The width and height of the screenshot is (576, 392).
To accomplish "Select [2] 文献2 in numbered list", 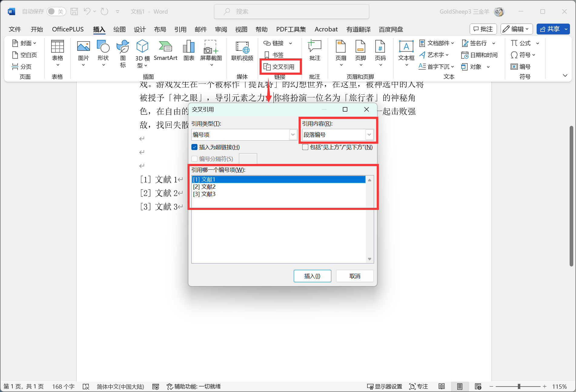I will (x=204, y=187).
